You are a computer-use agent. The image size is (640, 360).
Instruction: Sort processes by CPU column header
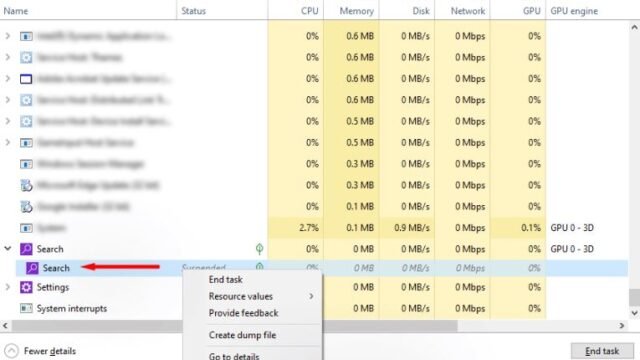[x=309, y=11]
